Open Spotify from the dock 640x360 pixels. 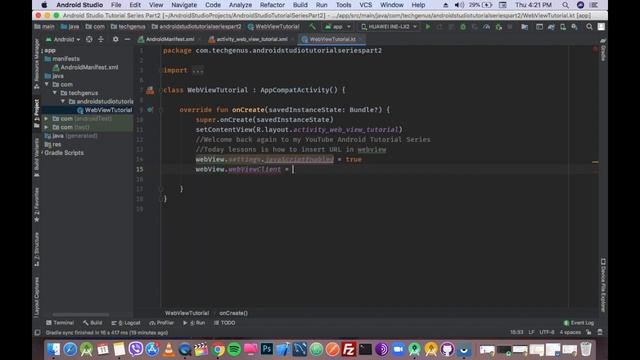click(234, 349)
